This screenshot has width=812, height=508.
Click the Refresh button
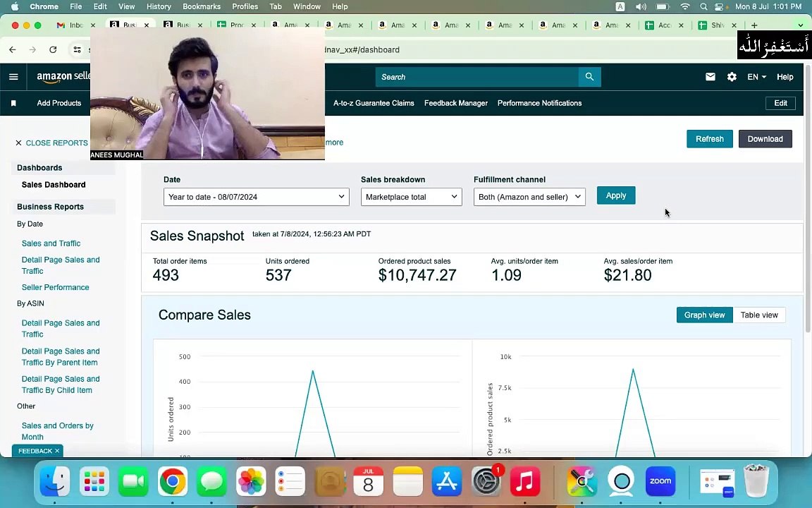710,139
